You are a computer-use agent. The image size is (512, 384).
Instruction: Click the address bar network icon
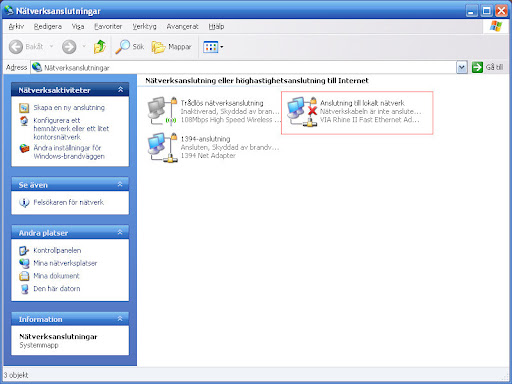click(37, 67)
